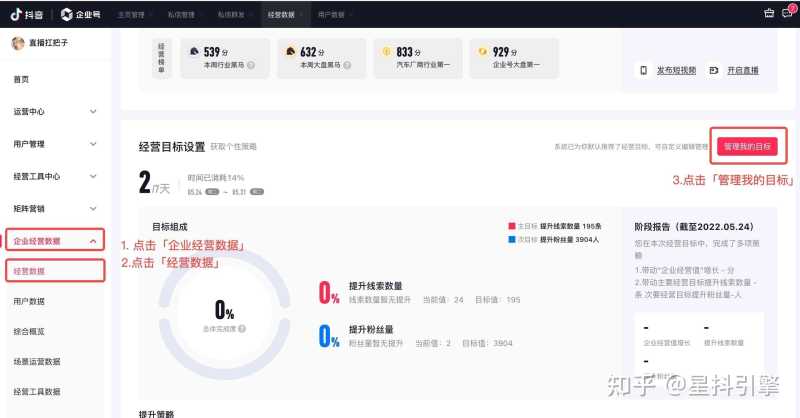Viewport: 800px width, 418px height.
Task: Click the yellow medal icon next to 833分
Action: pyautogui.click(x=386, y=51)
